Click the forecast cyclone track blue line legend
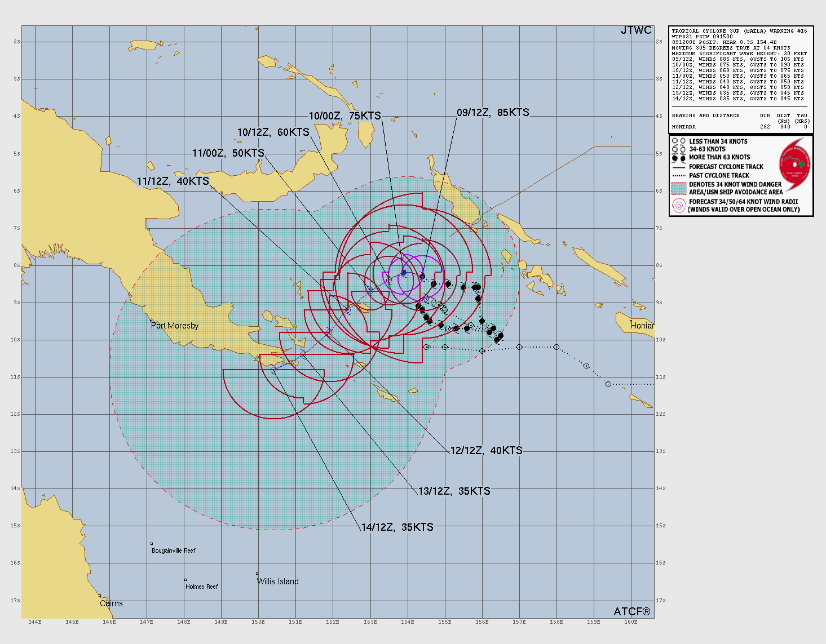 pos(679,167)
